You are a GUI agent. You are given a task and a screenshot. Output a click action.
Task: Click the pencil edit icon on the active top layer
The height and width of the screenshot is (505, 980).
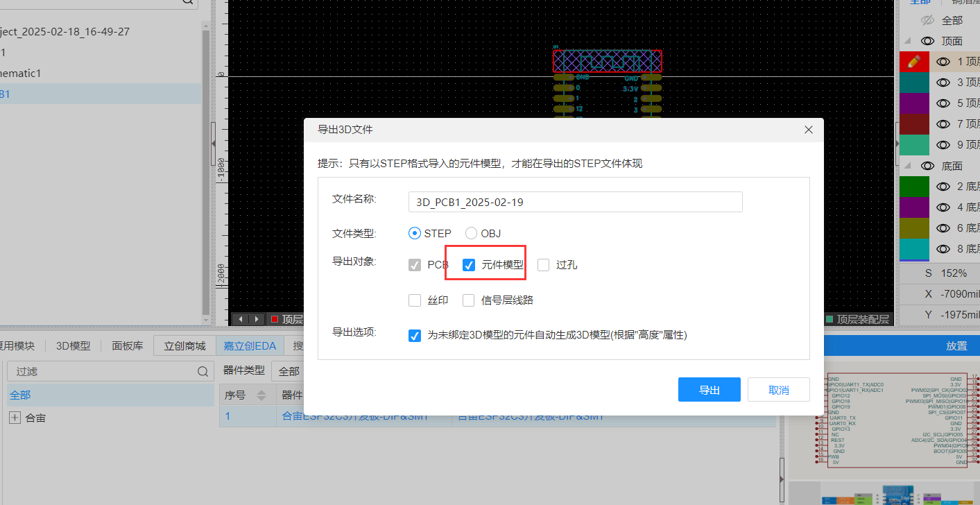coord(914,61)
